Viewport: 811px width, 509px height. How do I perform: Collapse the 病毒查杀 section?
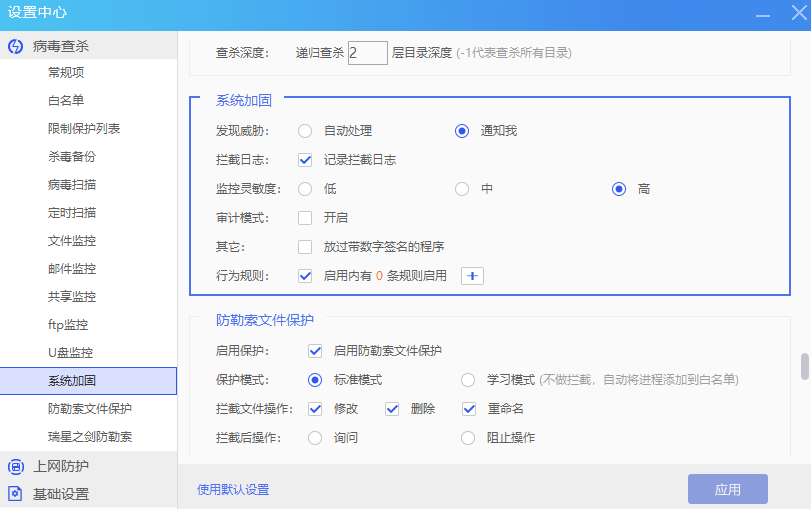click(x=61, y=46)
